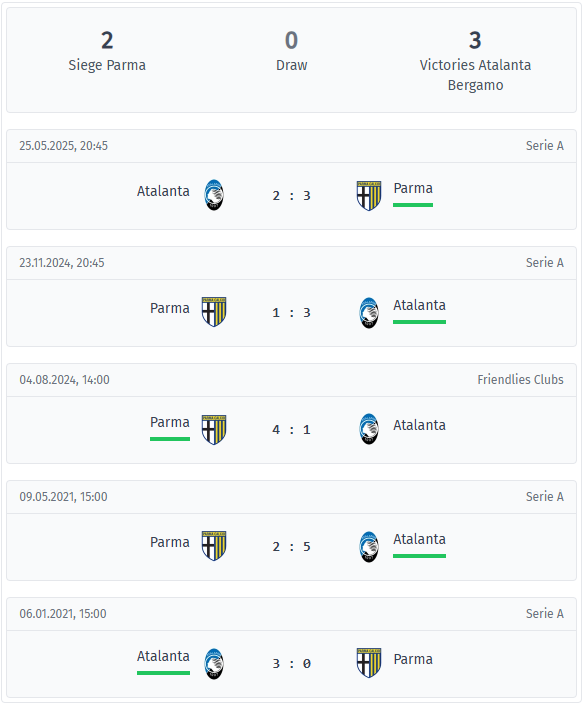
Task: Click the Victories Atalanta Bergamo summary
Action: (x=475, y=75)
